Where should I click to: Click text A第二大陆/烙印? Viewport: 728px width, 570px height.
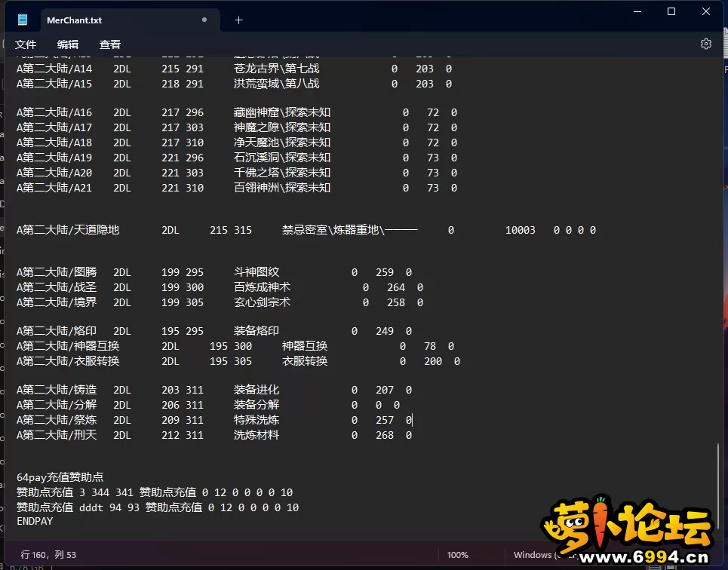click(x=57, y=331)
